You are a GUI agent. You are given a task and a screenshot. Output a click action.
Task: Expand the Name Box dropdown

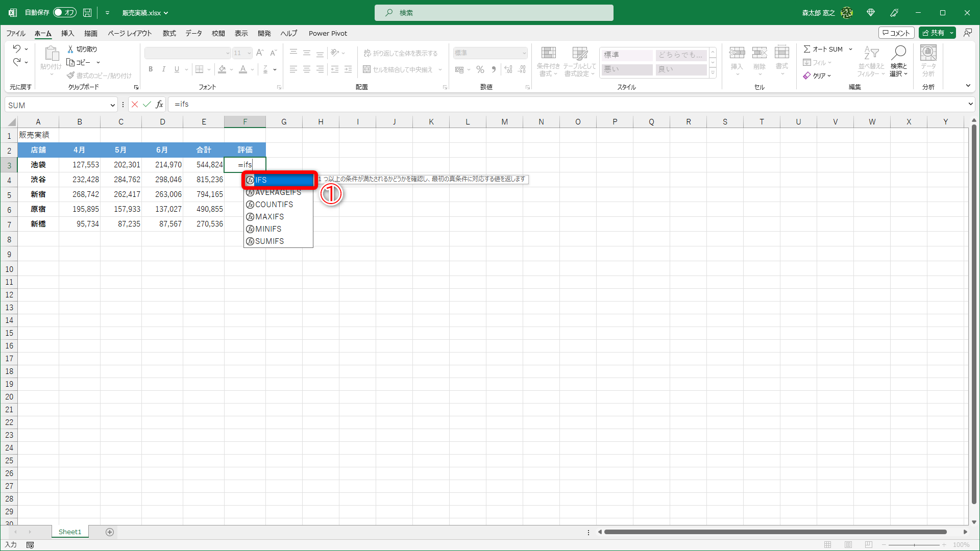coord(112,105)
